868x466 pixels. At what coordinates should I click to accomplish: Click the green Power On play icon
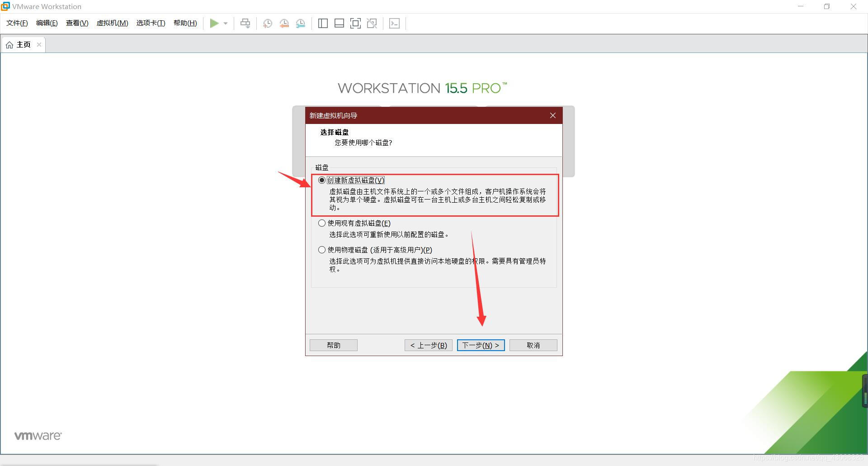pyautogui.click(x=214, y=23)
